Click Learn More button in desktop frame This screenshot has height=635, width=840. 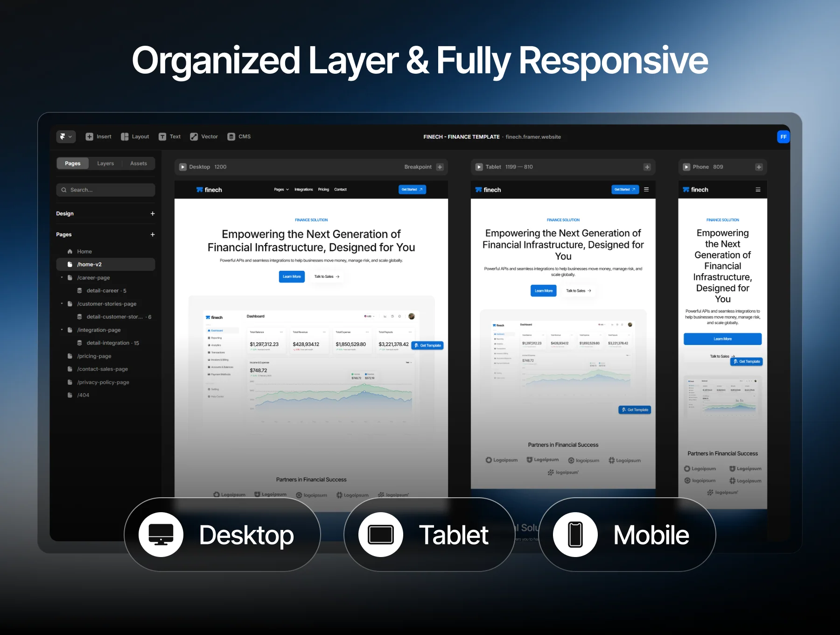(292, 276)
